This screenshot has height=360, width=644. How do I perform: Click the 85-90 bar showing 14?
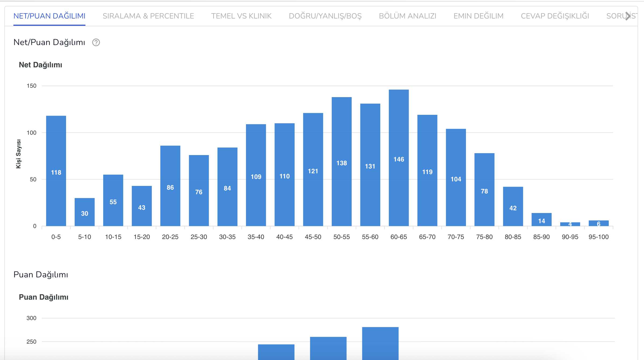click(x=541, y=219)
